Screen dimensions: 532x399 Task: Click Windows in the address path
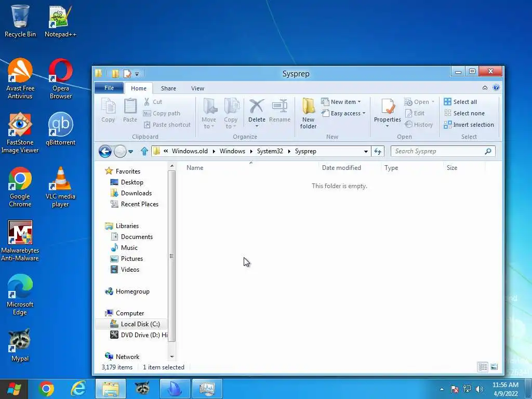[232, 151]
